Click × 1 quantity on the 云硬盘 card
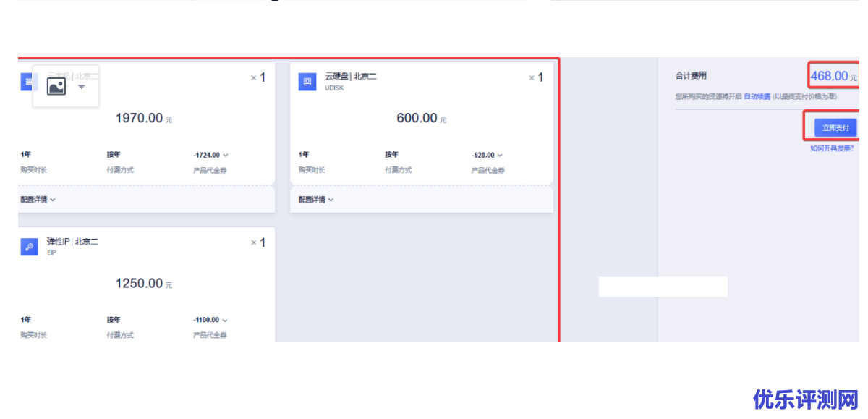This screenshot has width=868, height=419. point(536,77)
